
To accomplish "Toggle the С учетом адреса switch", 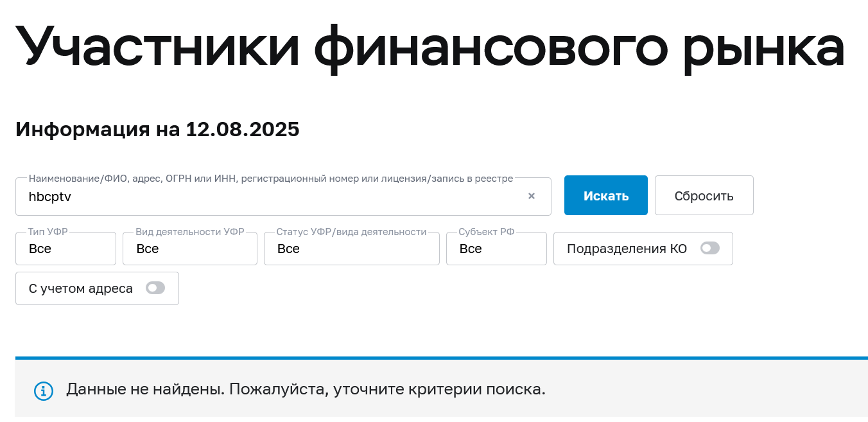I will coord(155,288).
